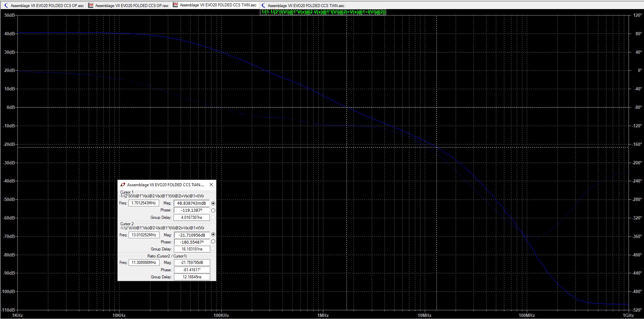Click the 10MHz label on the frequency axis
This screenshot has width=644, height=319.
coord(425,315)
